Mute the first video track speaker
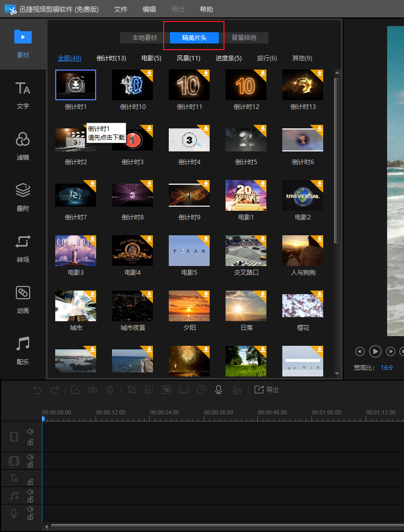 click(30, 432)
